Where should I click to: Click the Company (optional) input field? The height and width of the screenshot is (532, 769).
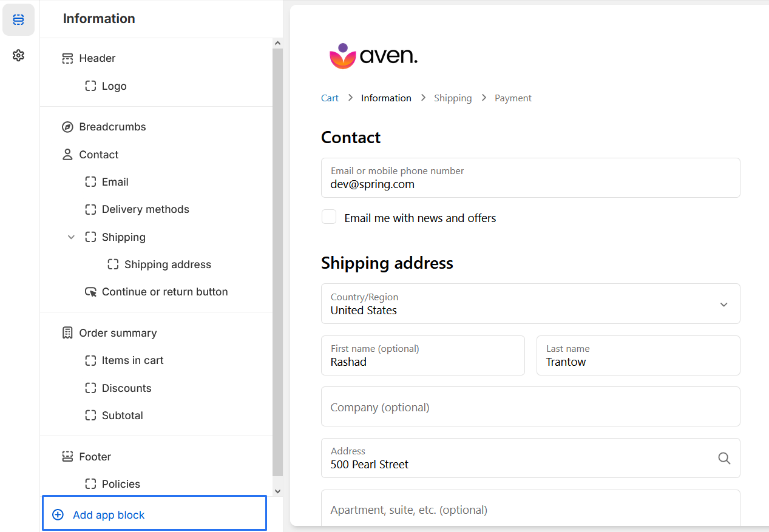click(x=530, y=407)
